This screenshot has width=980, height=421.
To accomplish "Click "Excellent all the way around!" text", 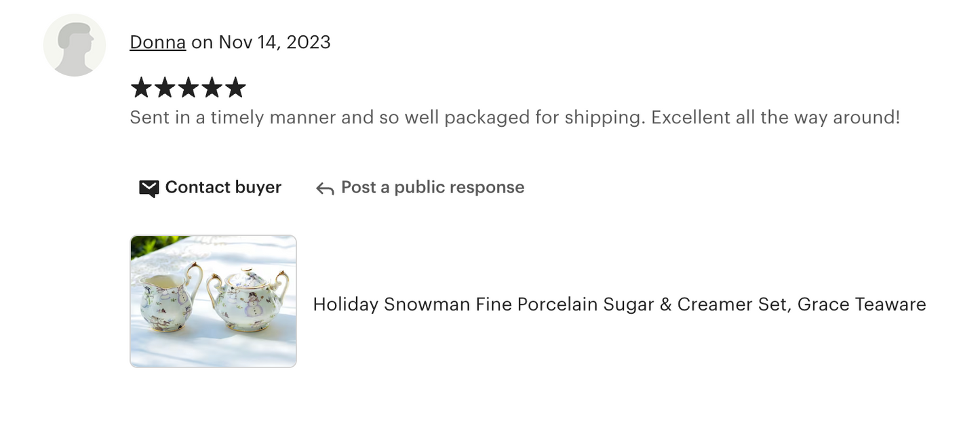I will (x=775, y=117).
